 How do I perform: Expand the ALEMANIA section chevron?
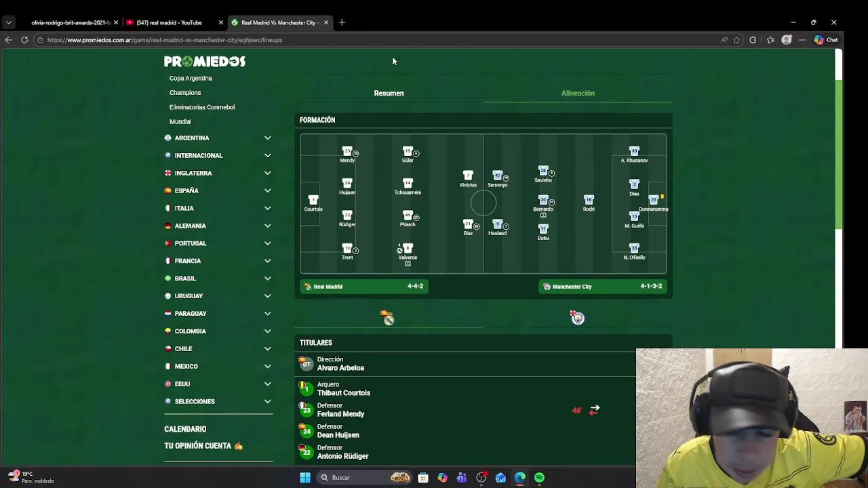267,226
